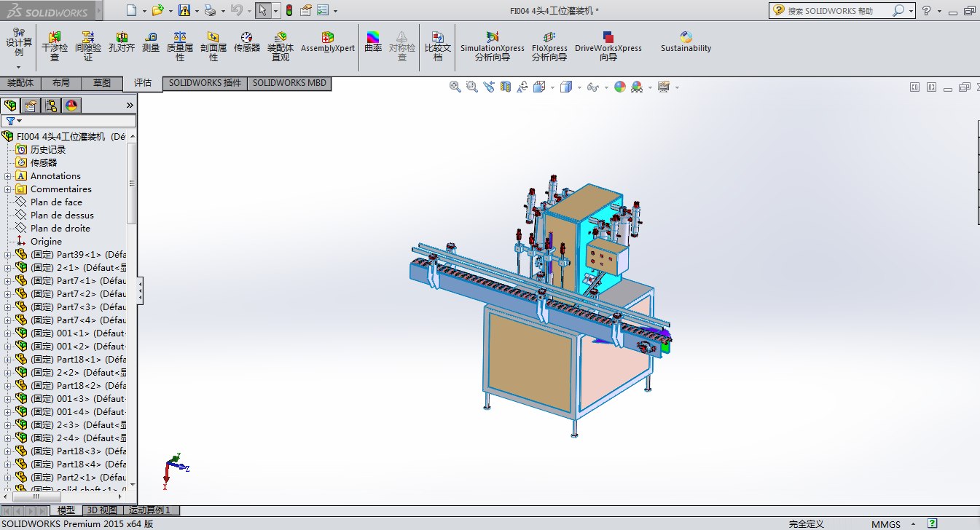Expand the Part39<1> component node
Viewport: 980px width, 530px height.
(8, 255)
